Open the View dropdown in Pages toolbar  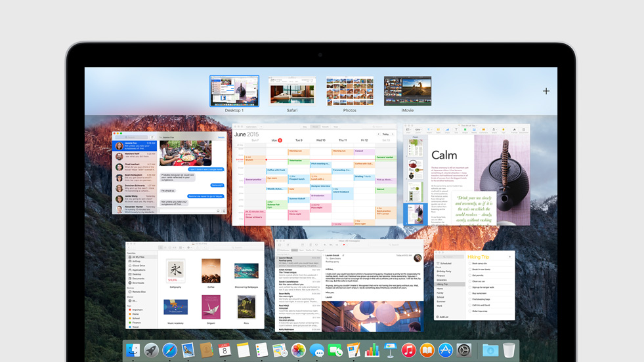pyautogui.click(x=408, y=130)
